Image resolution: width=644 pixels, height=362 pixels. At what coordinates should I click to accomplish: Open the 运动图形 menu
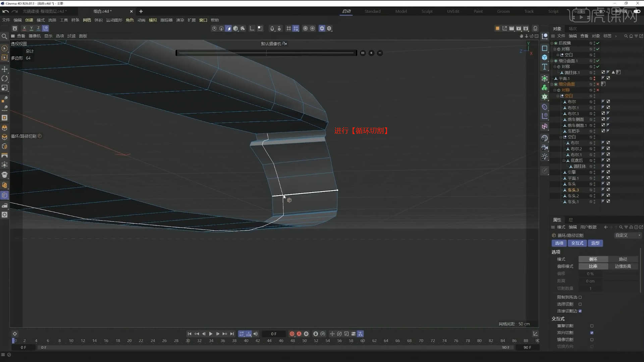[x=114, y=20]
